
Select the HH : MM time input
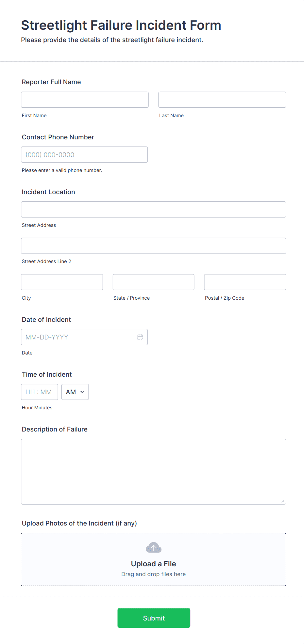coord(39,392)
